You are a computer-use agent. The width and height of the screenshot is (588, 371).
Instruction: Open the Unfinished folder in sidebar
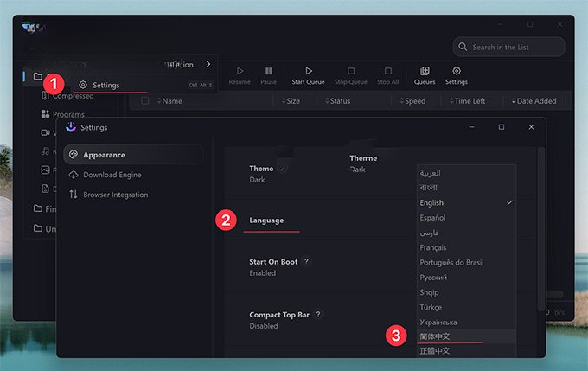tap(45, 228)
